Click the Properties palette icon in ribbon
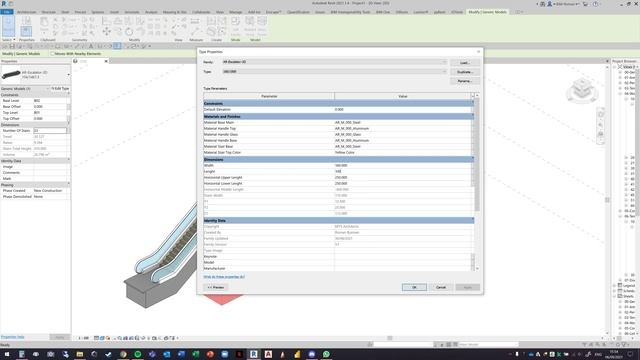The height and width of the screenshot is (360, 640). pyautogui.click(x=26, y=30)
